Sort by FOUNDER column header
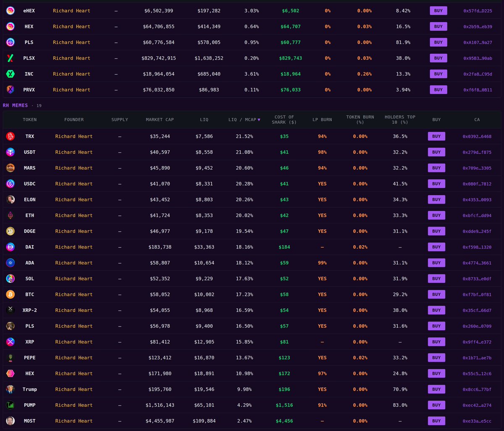This screenshot has height=431, width=504. 74,120
